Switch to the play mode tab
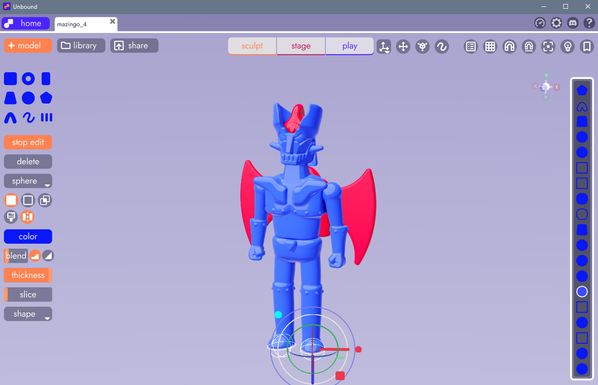Viewport: 598px width, 385px height. (x=350, y=46)
